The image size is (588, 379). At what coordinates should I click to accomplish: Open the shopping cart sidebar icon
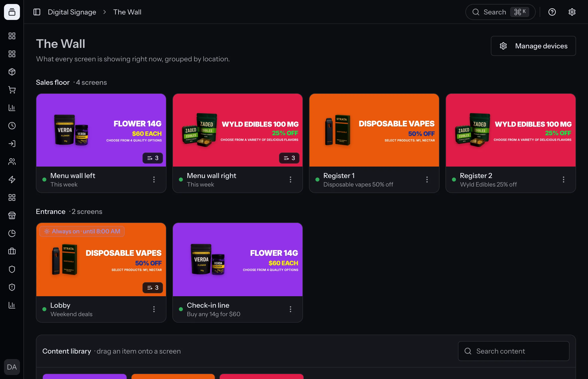pos(12,90)
